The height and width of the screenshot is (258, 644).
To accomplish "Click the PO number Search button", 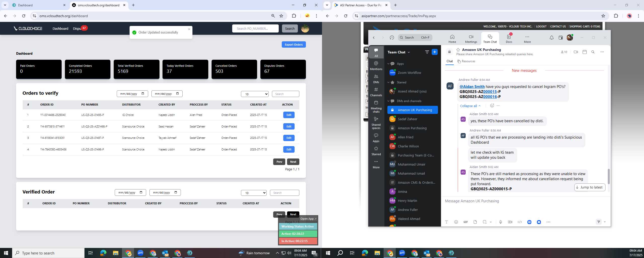I will pyautogui.click(x=290, y=28).
